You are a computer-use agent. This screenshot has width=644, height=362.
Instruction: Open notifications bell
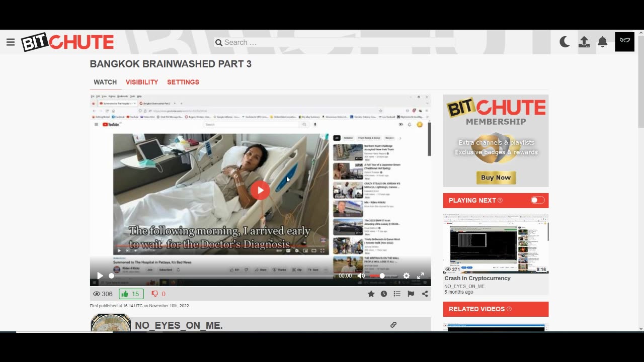[x=602, y=42]
